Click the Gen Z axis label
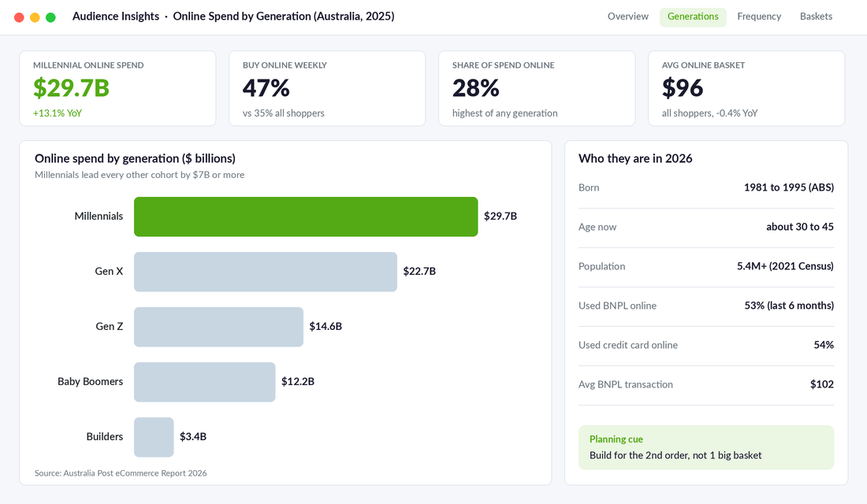This screenshot has width=867, height=504. click(x=110, y=327)
